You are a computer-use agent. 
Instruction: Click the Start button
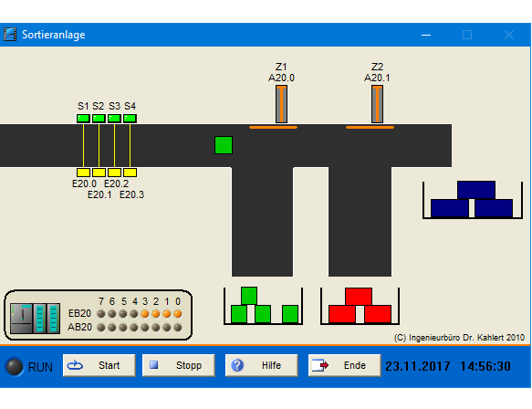tap(99, 365)
